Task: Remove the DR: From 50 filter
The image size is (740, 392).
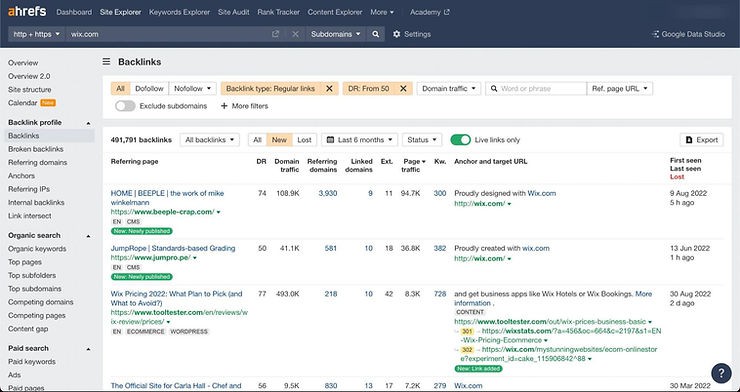Action: click(x=404, y=89)
